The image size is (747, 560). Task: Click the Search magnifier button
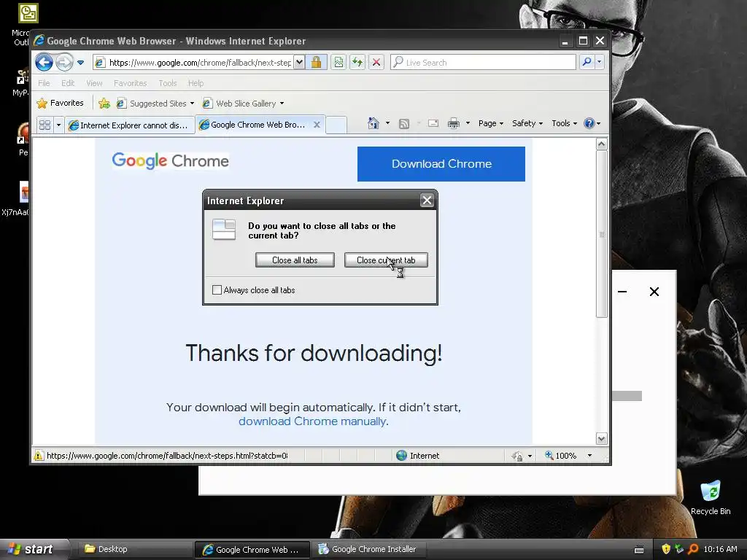point(587,62)
